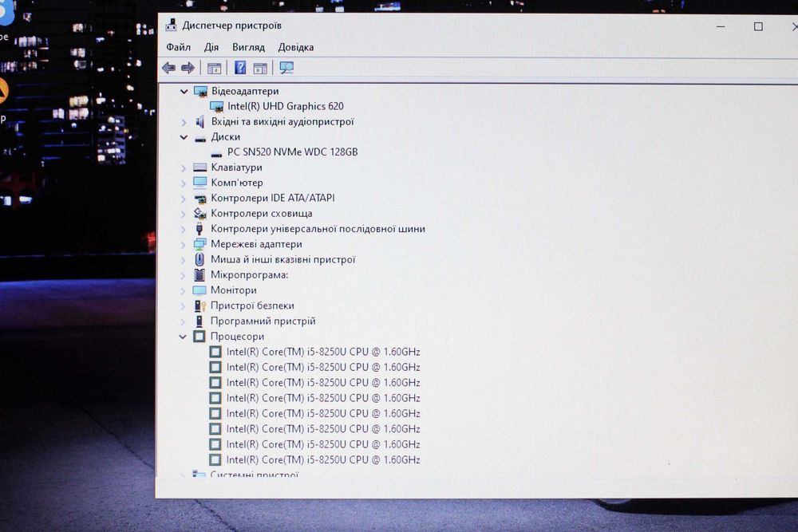Select PC SN520 NVMe WDC 128GB disk
The image size is (798, 532).
pos(292,152)
